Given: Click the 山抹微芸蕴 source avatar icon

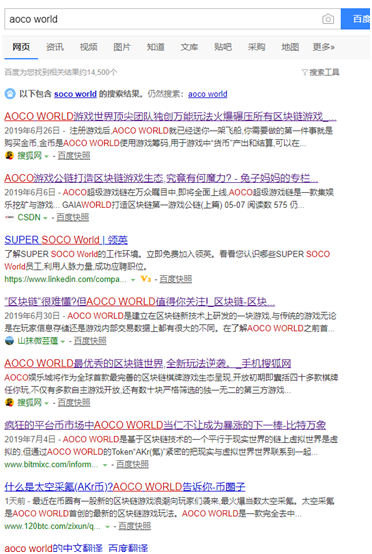Looking at the screenshot, I should tap(10, 341).
